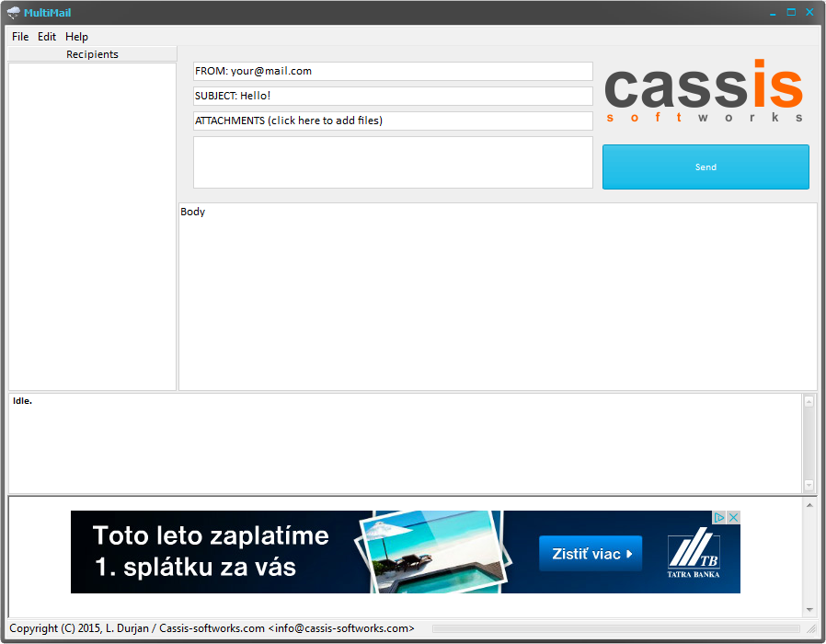Click the progress bar in status bar
826x644 pixels.
point(615,628)
